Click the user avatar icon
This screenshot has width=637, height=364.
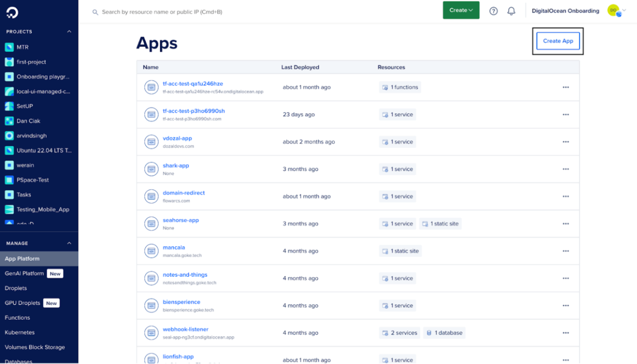(x=613, y=11)
